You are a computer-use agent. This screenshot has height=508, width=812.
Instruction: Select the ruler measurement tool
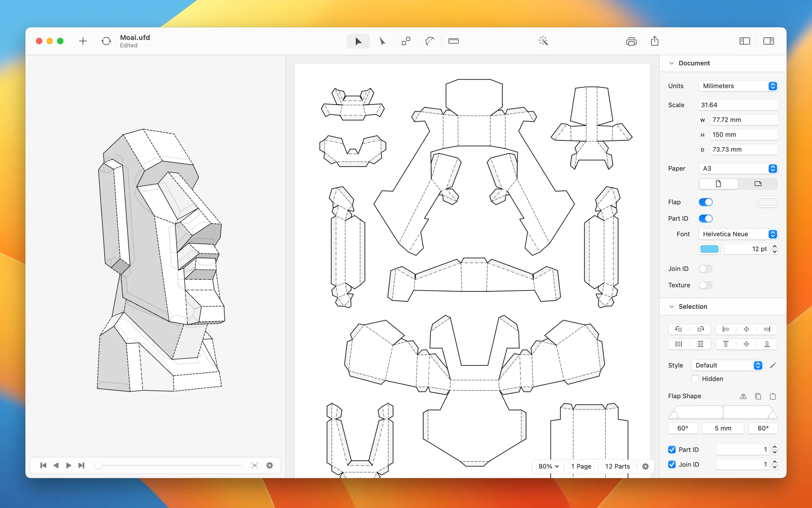453,41
